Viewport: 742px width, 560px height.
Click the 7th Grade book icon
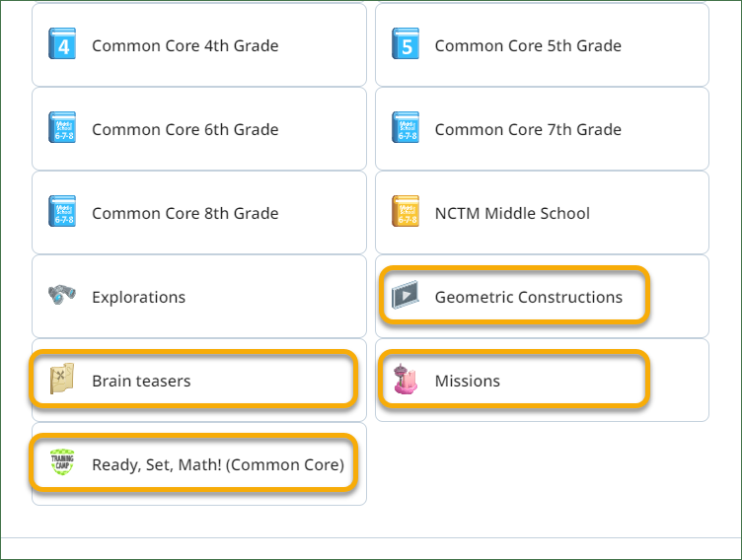point(406,127)
